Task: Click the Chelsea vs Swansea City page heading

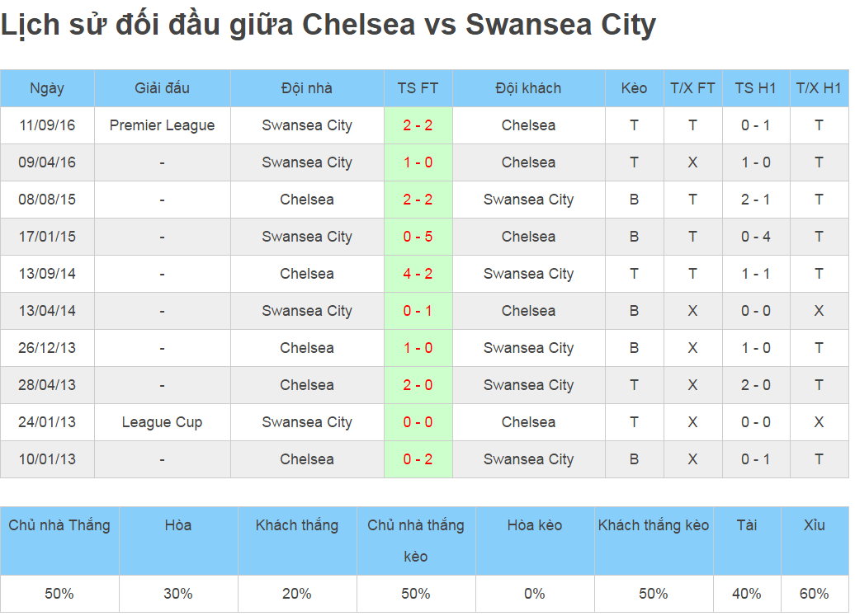Action: (328, 26)
